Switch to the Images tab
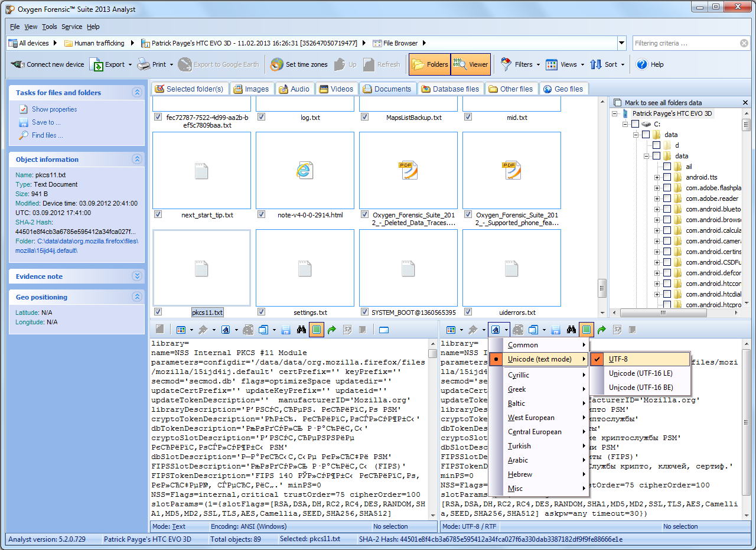Viewport: 756px width, 550px height. (251, 89)
